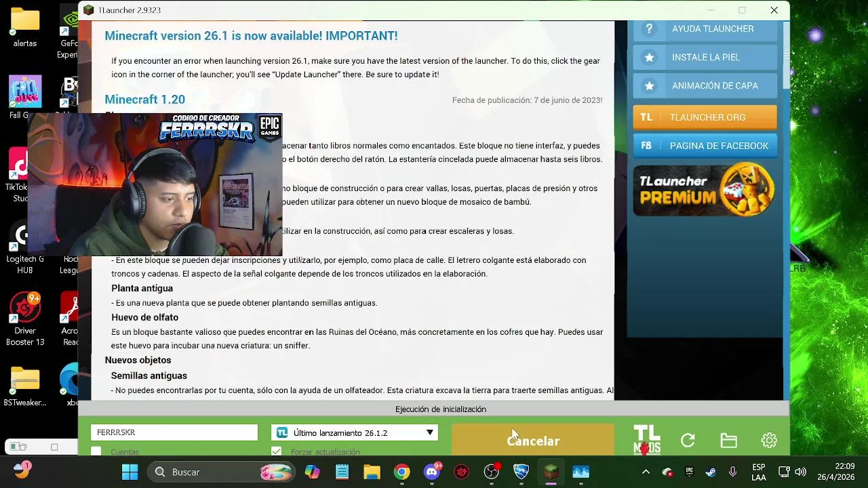Open Discord from taskbar

point(432,472)
